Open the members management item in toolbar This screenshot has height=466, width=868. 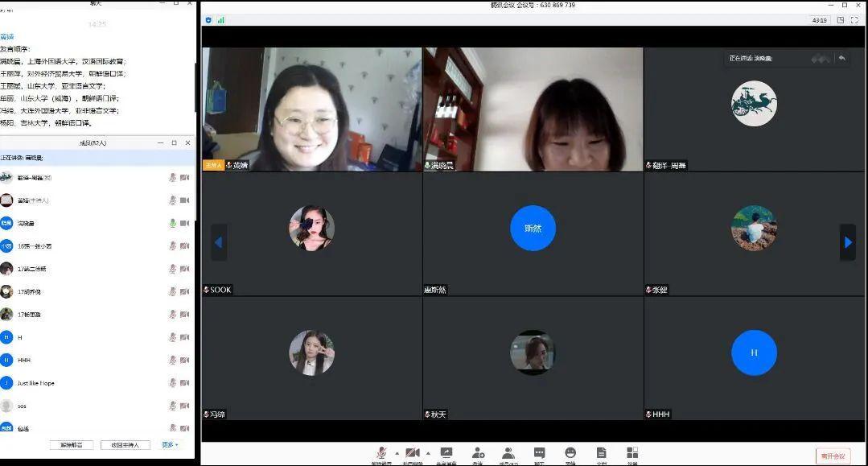click(508, 453)
